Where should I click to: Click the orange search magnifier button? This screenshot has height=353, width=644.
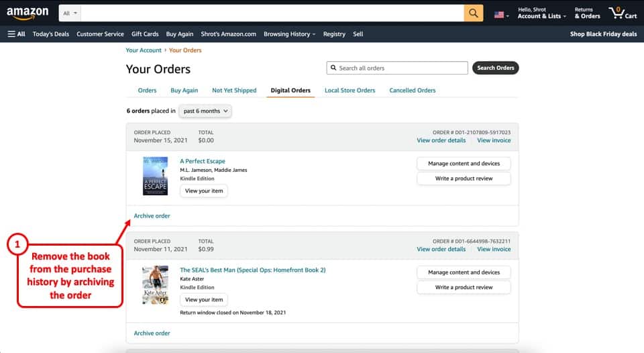[473, 13]
